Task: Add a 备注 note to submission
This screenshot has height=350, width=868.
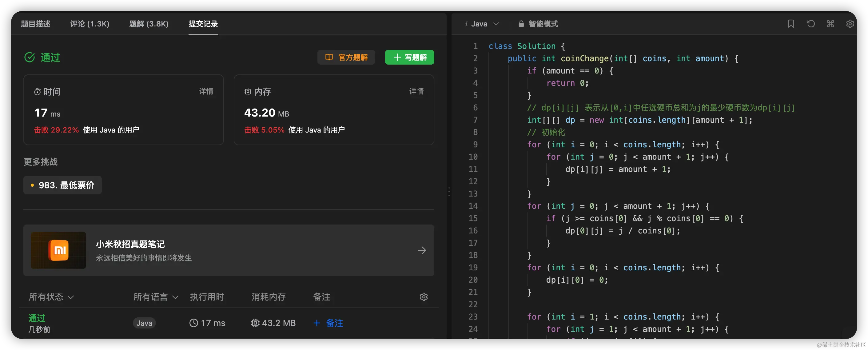Action: pos(328,323)
